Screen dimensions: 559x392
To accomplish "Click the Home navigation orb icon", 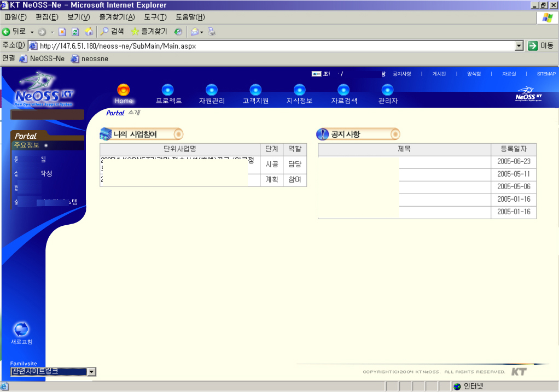I will click(x=124, y=90).
